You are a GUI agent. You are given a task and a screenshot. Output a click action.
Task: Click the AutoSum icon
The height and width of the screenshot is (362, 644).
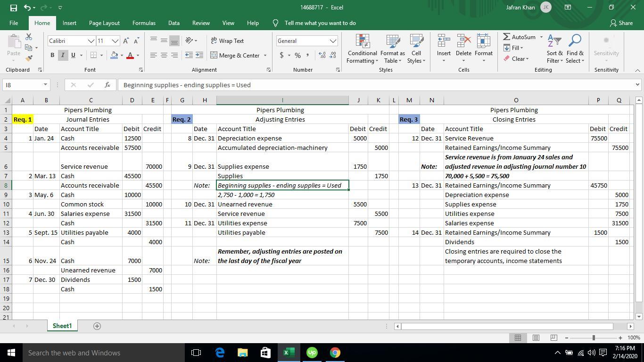507,37
